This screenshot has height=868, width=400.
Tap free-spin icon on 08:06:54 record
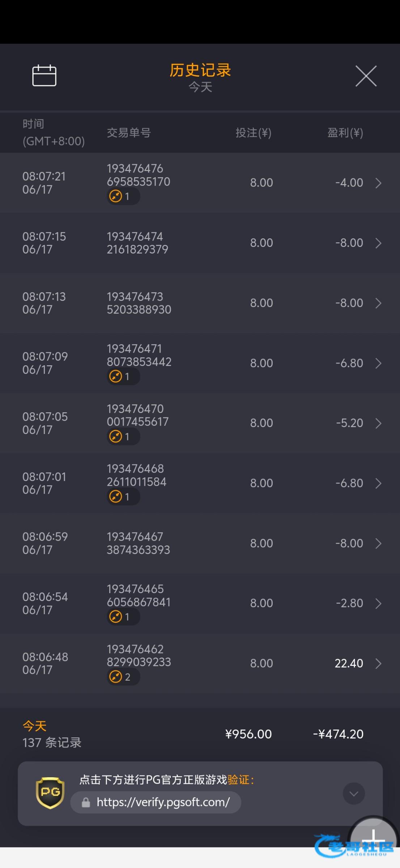pyautogui.click(x=116, y=617)
